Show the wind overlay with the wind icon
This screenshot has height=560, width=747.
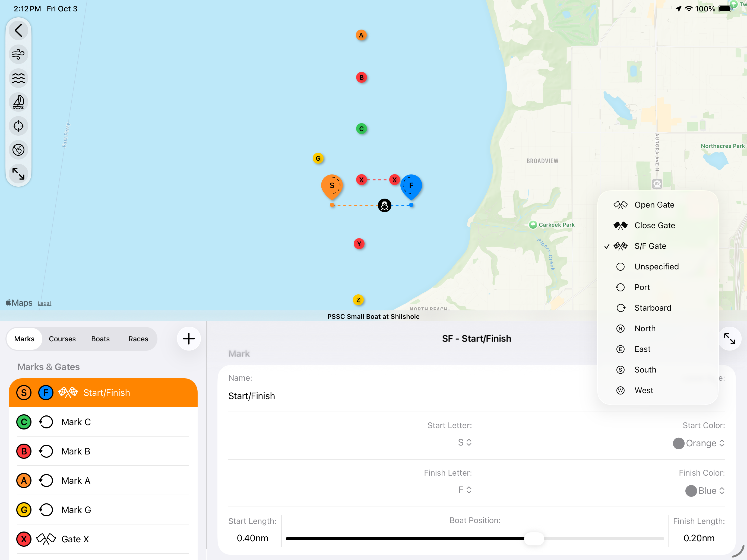pyautogui.click(x=18, y=54)
